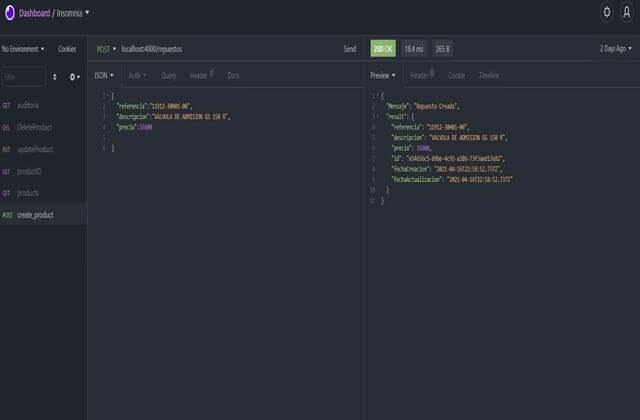Click the Send button

(349, 48)
